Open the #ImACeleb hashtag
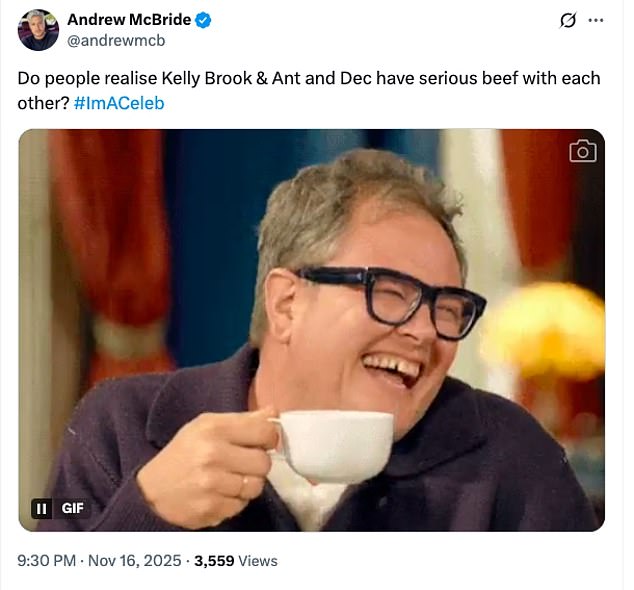 point(118,104)
